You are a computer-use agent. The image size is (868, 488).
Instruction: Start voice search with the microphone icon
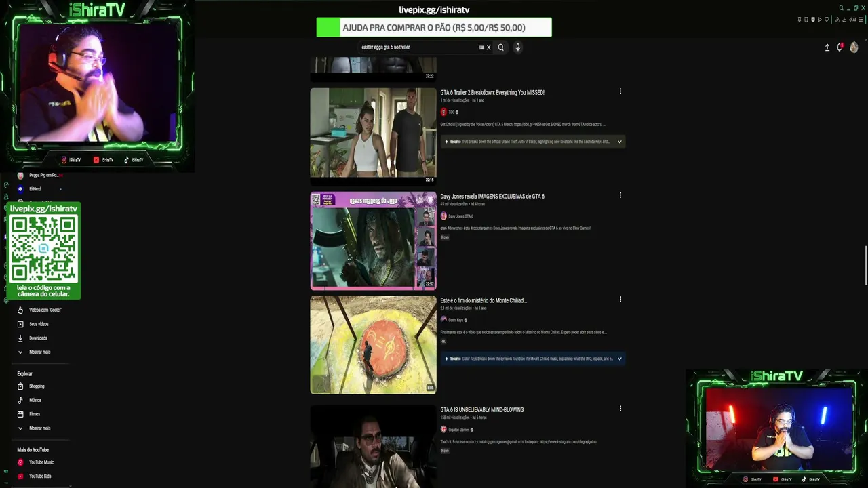coord(517,47)
